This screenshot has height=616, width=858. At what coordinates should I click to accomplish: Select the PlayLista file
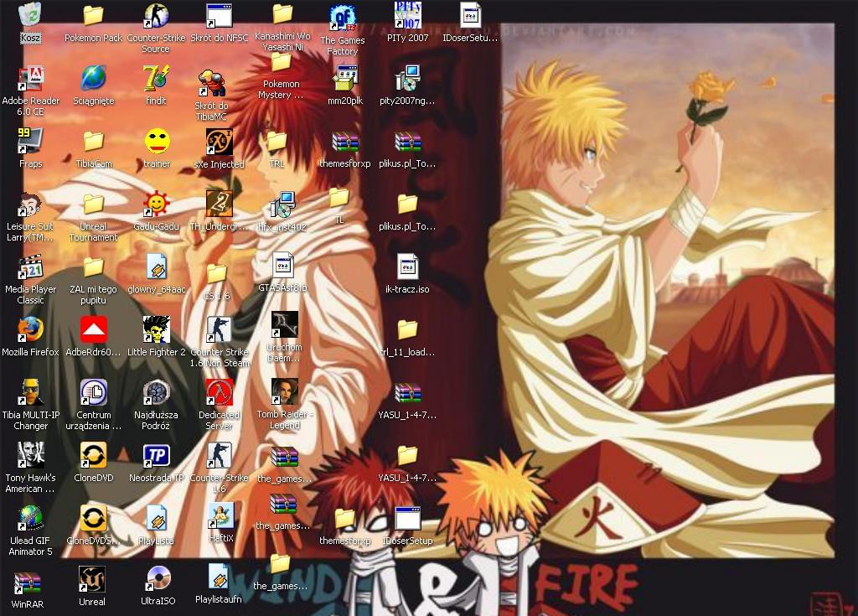coord(157,518)
